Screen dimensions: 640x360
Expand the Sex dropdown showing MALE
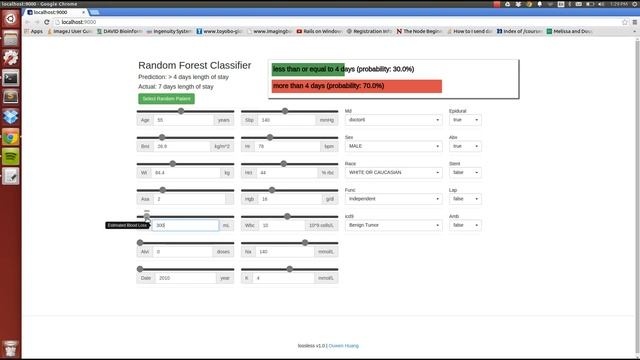(x=393, y=146)
